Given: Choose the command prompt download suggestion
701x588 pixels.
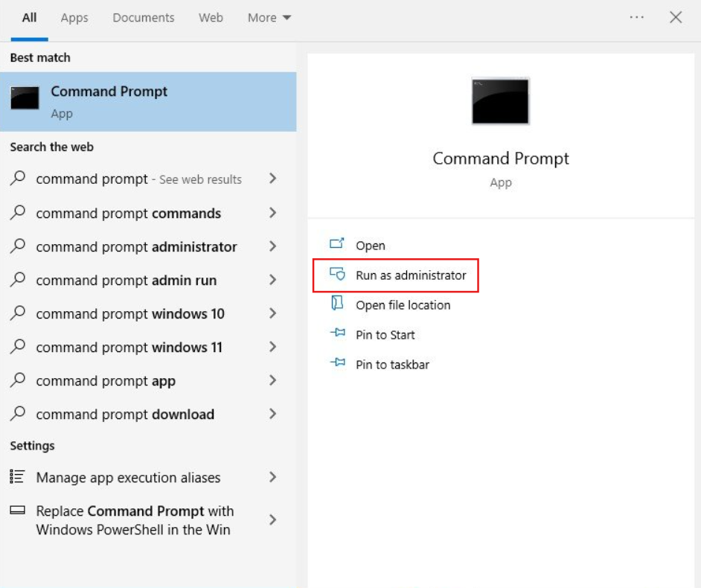Looking at the screenshot, I should tap(125, 415).
